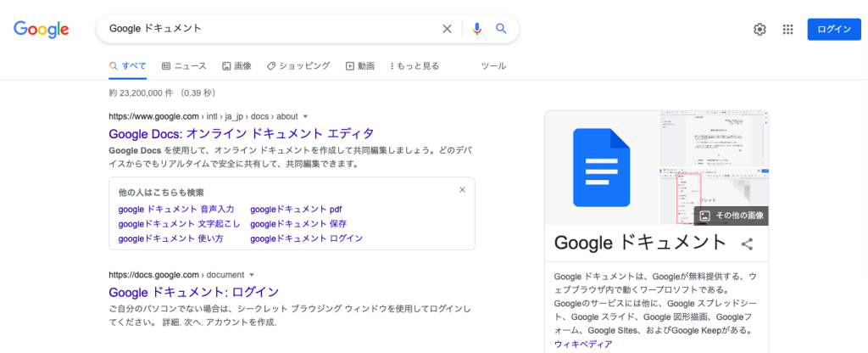Switch to the ニュース tab
This screenshot has height=353, width=868.
184,66
